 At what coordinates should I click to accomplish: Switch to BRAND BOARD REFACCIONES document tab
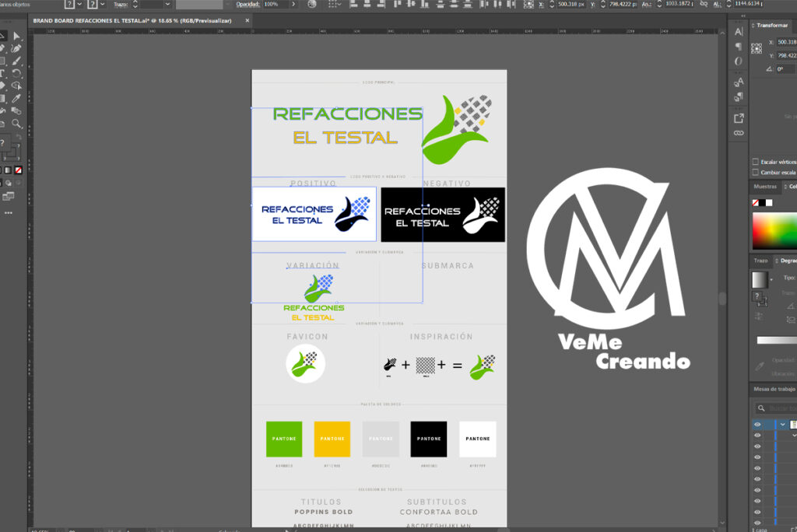pyautogui.click(x=132, y=21)
